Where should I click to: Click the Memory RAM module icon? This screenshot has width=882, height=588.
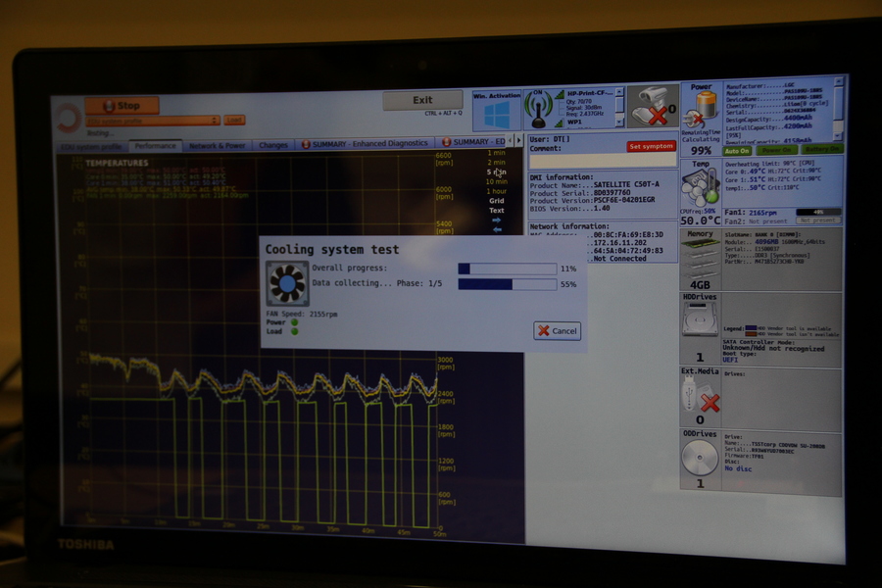[701, 258]
